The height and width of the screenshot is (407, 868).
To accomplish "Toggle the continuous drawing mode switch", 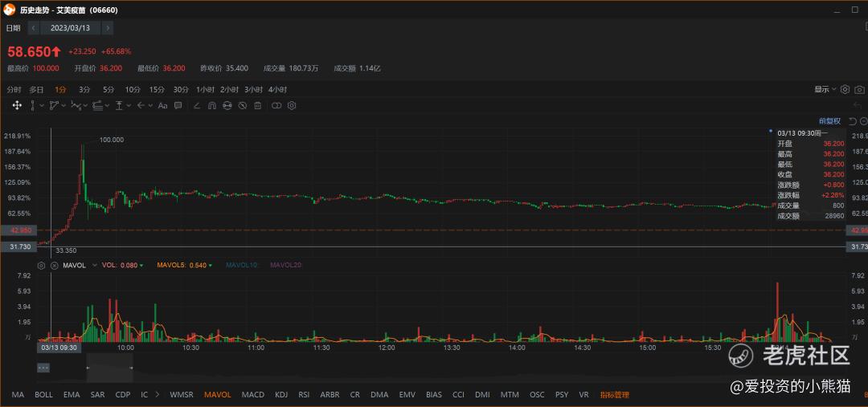I will (x=276, y=106).
